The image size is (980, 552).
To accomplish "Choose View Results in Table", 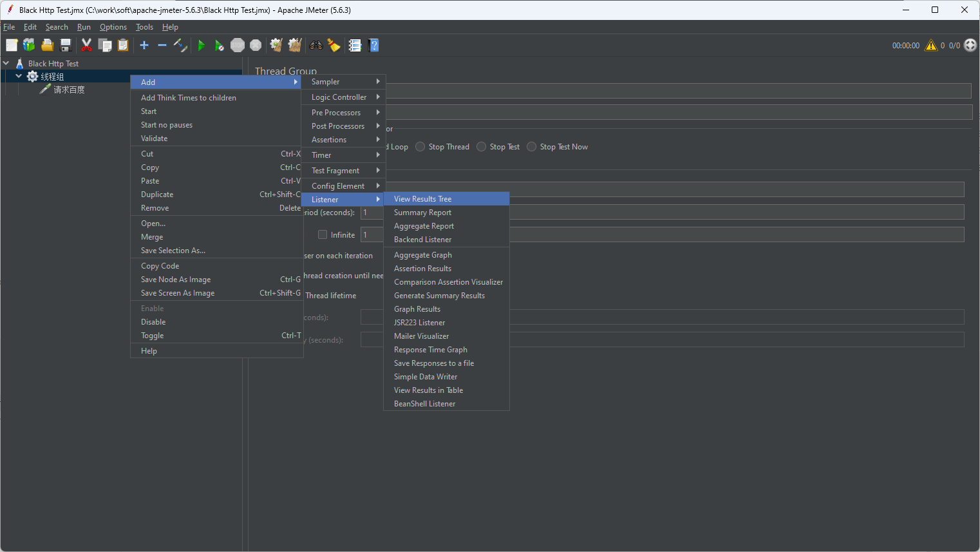I will coord(446,390).
